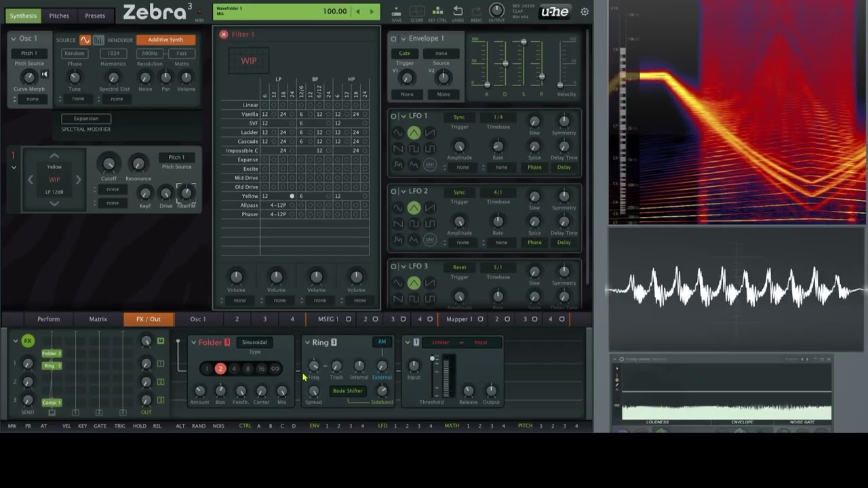
Task: Click the Fast maths button in Osc 1
Action: pyautogui.click(x=181, y=54)
